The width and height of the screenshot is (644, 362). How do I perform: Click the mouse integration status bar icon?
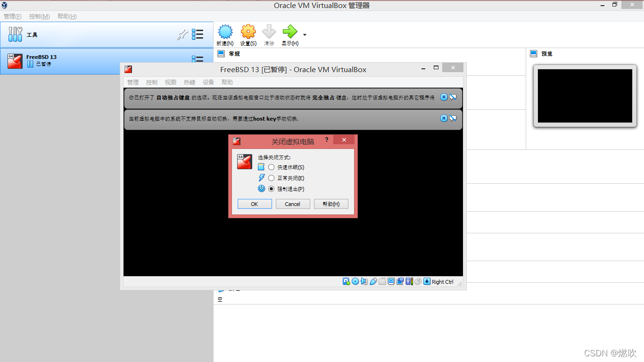tap(418, 281)
